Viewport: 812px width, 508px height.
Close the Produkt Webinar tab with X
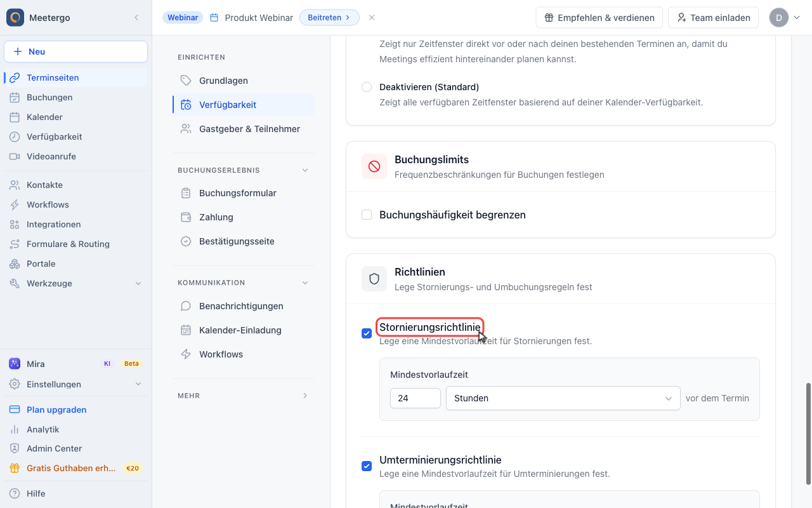(x=372, y=18)
